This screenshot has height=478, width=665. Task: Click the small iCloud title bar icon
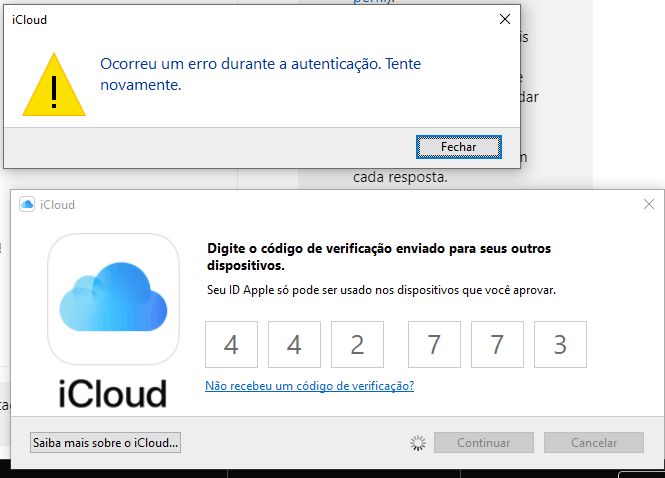click(27, 204)
